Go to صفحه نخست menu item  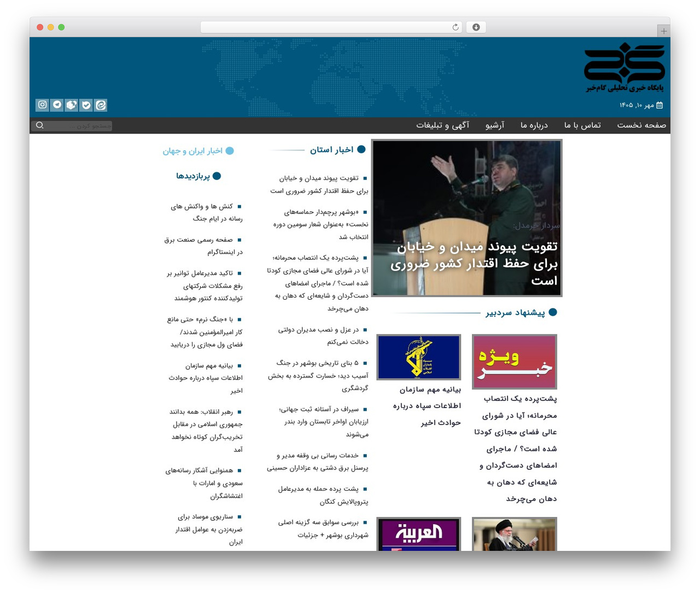click(641, 125)
